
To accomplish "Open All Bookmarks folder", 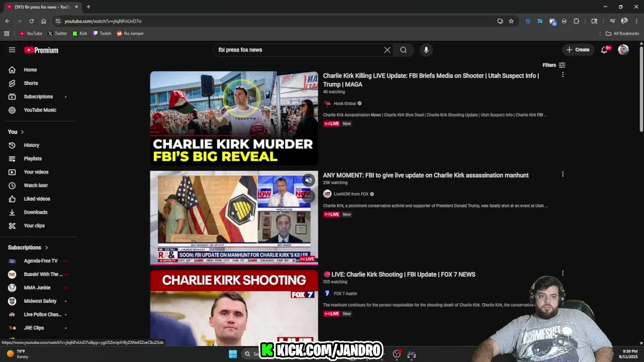I will click(x=622, y=34).
